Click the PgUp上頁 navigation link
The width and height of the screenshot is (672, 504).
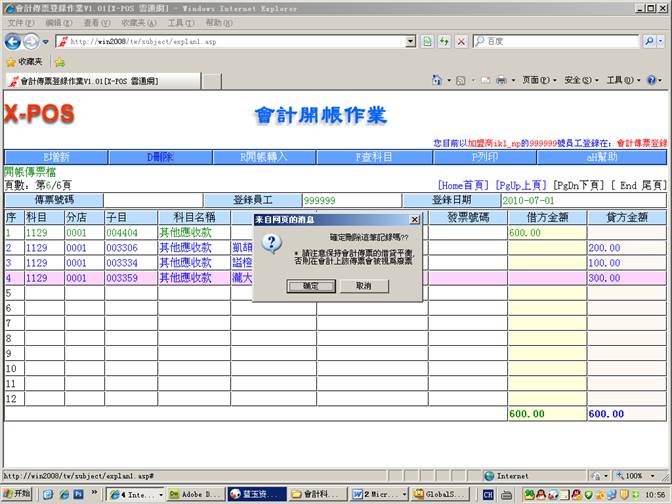click(x=520, y=185)
